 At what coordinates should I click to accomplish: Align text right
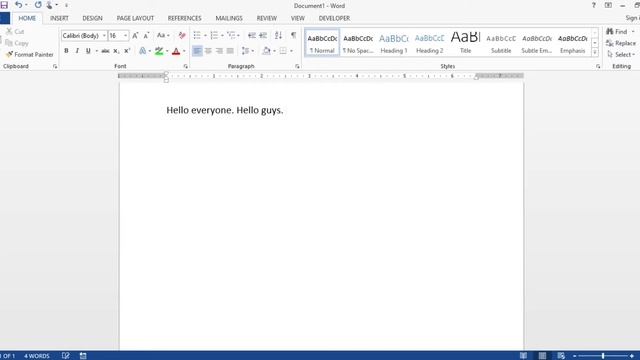tap(219, 51)
